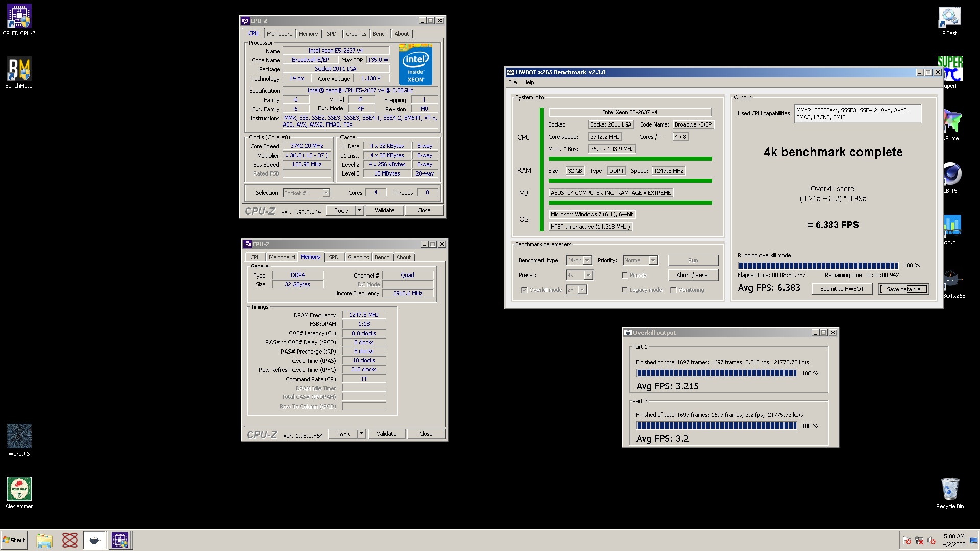Screen dimensions: 980x551
Task: Click the Uncore Frequency 2910.6 MHz value
Action: 407,293
